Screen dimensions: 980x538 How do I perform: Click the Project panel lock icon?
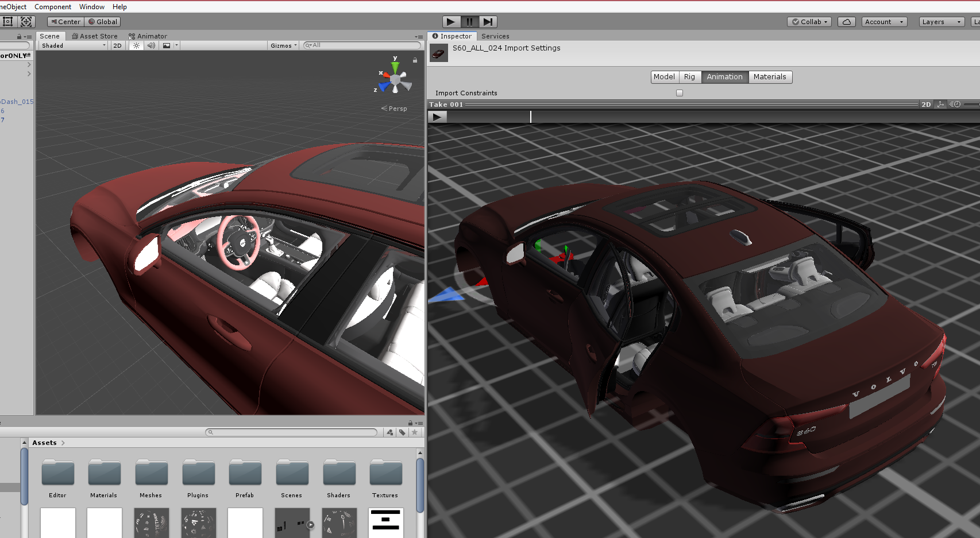pyautogui.click(x=410, y=423)
